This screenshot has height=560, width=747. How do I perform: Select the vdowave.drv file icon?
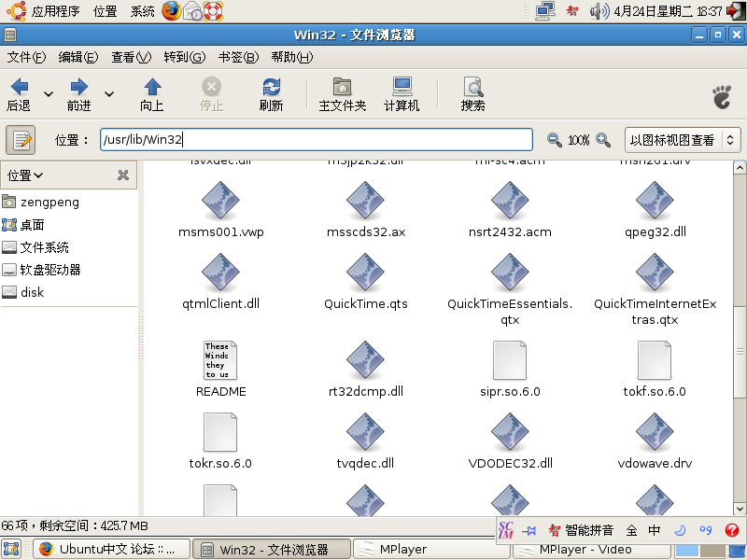point(655,432)
